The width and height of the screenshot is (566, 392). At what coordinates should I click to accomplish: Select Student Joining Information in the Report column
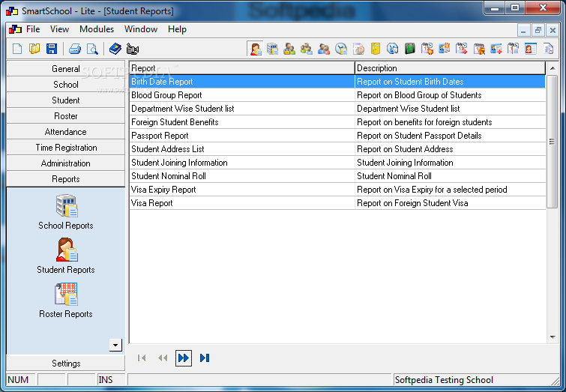pos(179,163)
